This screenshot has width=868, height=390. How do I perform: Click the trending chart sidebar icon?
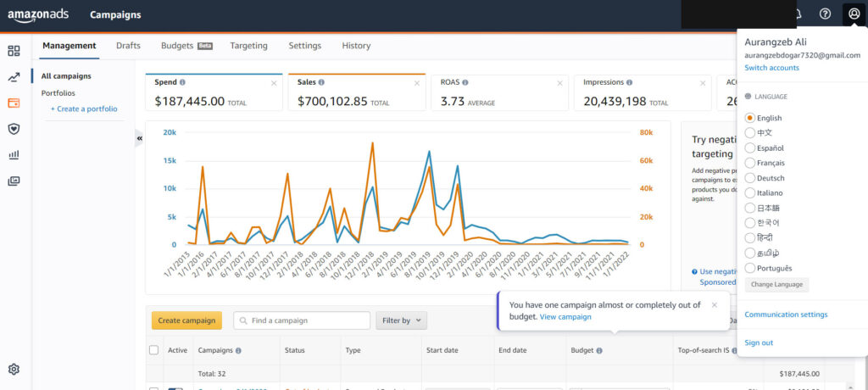14,77
